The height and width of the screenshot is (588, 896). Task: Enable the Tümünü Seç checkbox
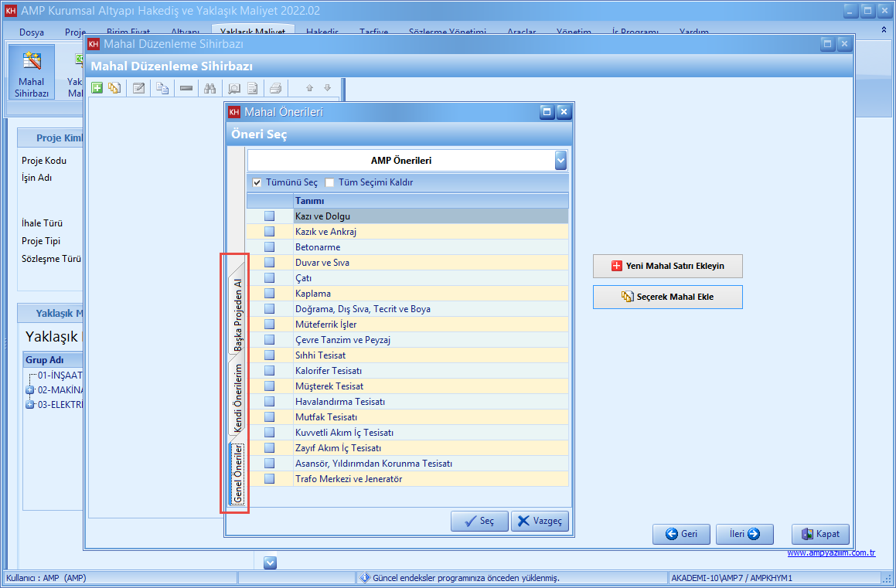(257, 183)
